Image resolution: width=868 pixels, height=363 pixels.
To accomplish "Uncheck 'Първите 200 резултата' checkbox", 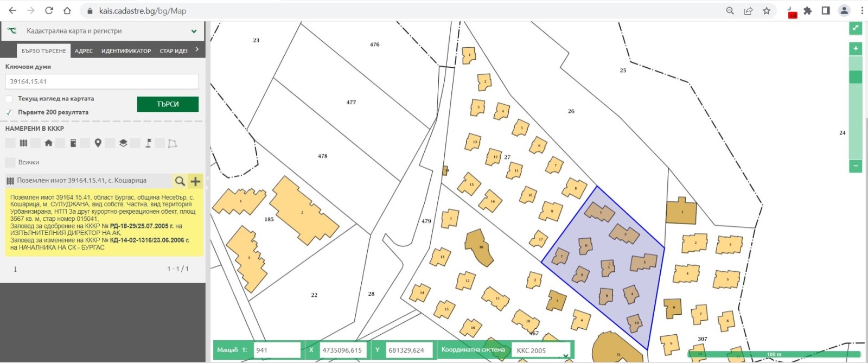I will point(9,112).
